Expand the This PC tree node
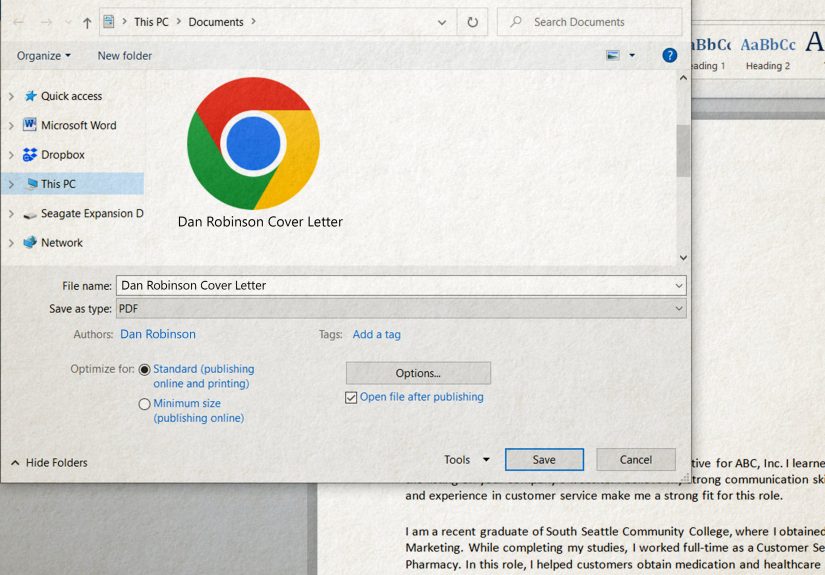The height and width of the screenshot is (575, 825). click(x=12, y=184)
